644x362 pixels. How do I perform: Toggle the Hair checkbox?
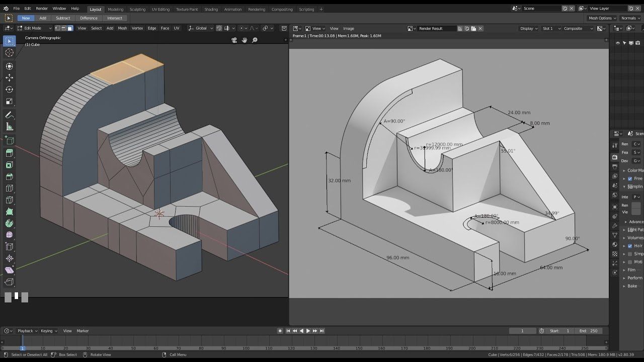[x=630, y=246]
